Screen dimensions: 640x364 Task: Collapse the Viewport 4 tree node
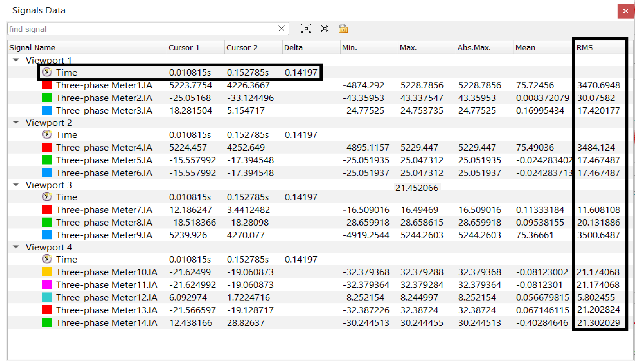pos(16,247)
